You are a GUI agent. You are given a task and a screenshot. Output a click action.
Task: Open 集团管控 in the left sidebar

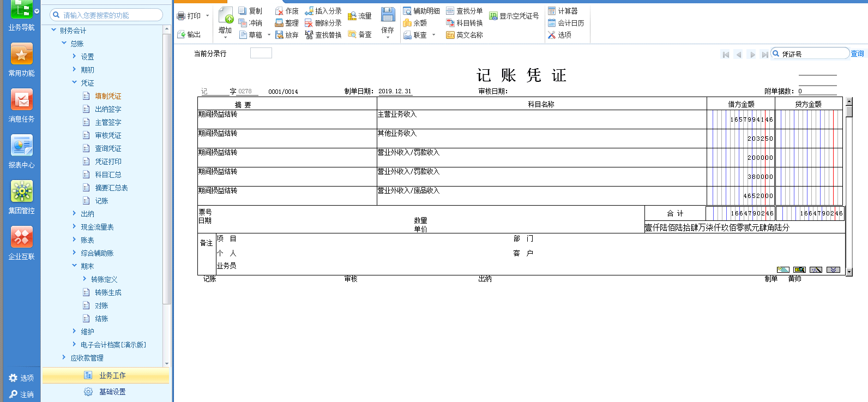(x=21, y=197)
